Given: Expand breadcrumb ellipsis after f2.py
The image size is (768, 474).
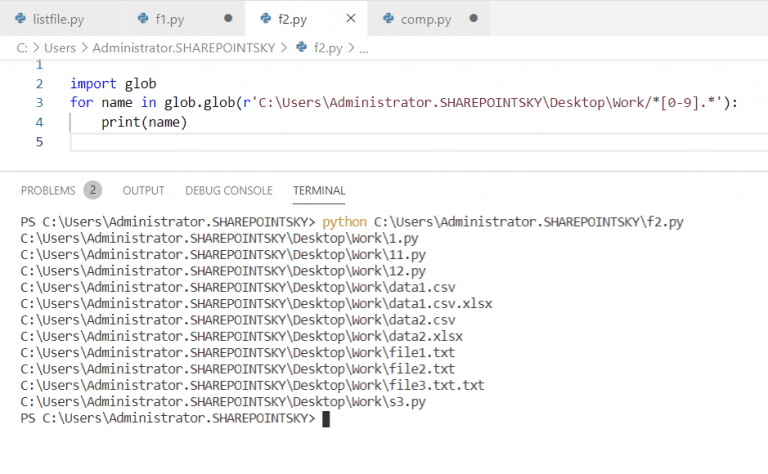Looking at the screenshot, I should tap(363, 49).
